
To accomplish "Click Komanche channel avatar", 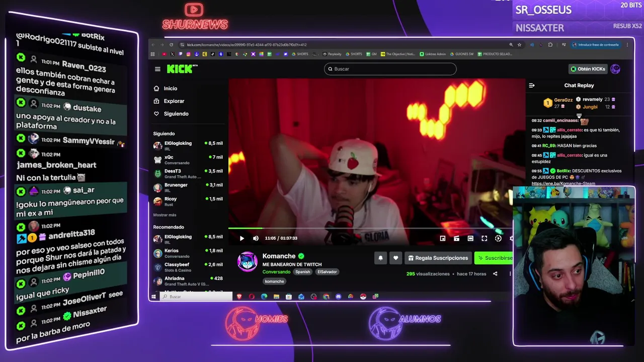I will point(247,262).
